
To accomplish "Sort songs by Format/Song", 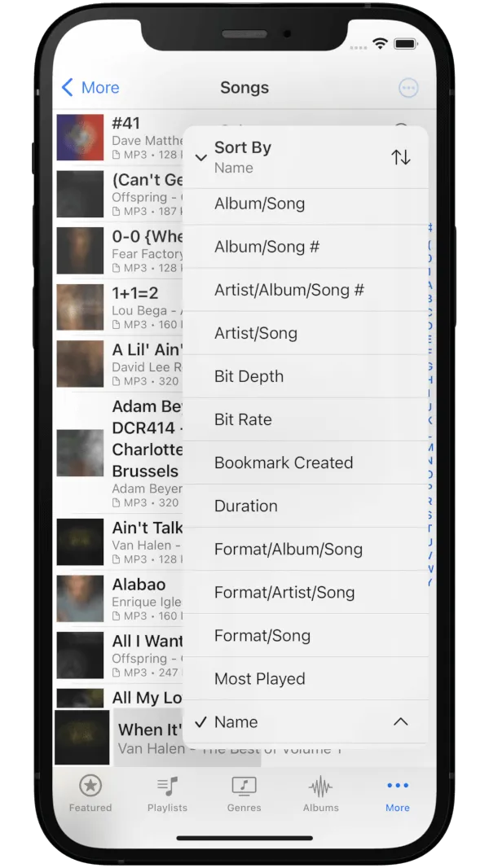I will (305, 635).
